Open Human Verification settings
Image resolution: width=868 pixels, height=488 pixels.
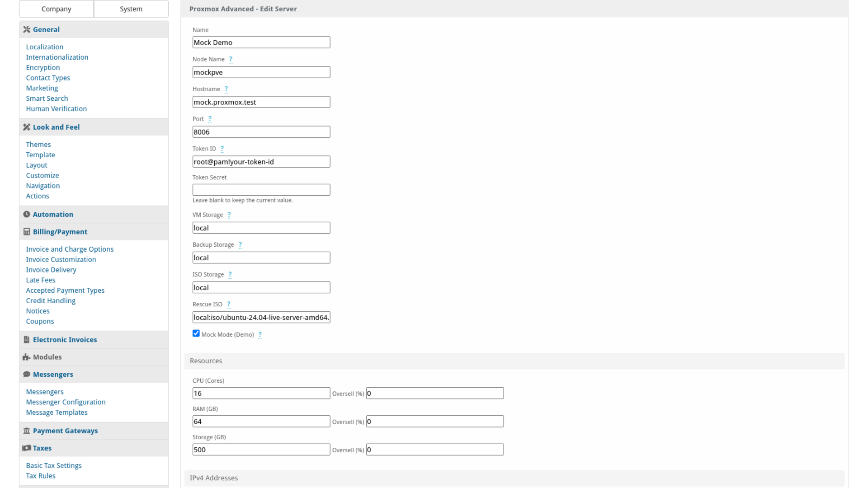point(57,109)
